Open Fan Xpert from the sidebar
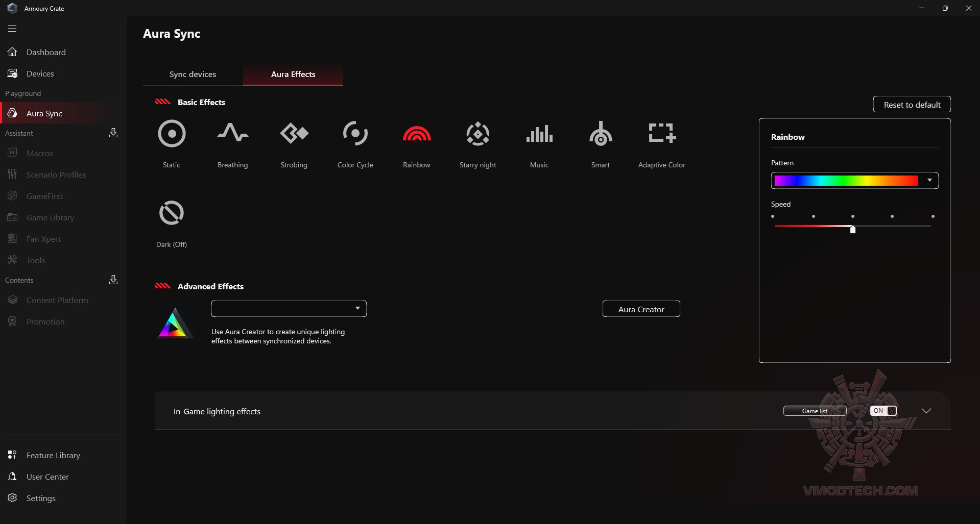This screenshot has height=524, width=980. point(43,239)
